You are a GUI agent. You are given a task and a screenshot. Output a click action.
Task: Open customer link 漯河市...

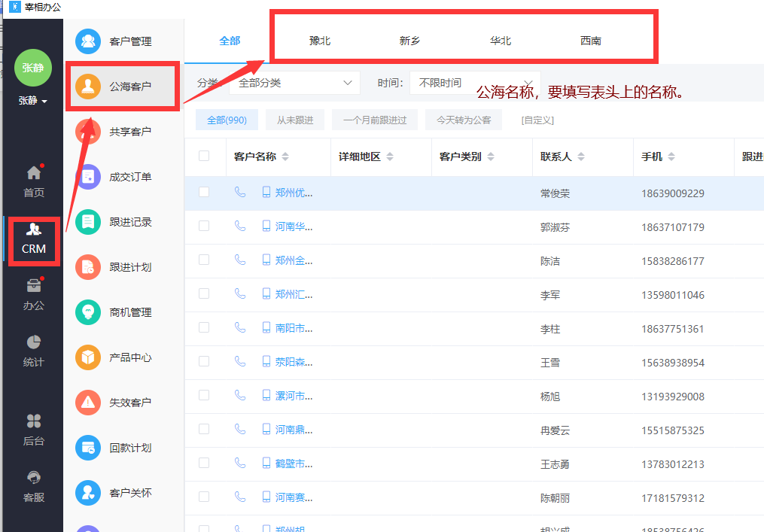coord(294,396)
